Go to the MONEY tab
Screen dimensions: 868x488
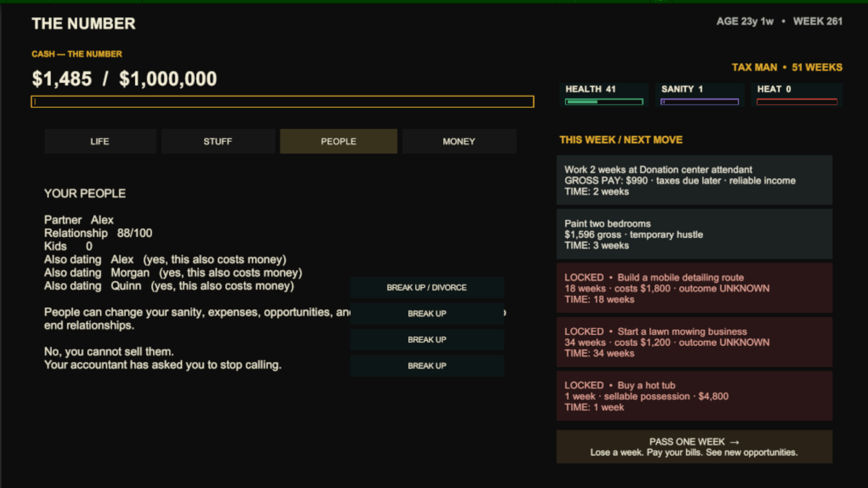tap(459, 141)
